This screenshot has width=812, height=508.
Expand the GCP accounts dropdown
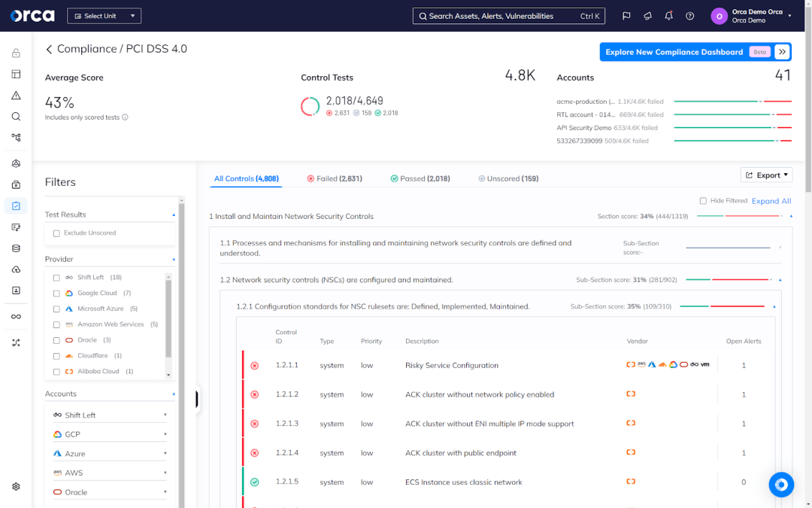[110, 434]
